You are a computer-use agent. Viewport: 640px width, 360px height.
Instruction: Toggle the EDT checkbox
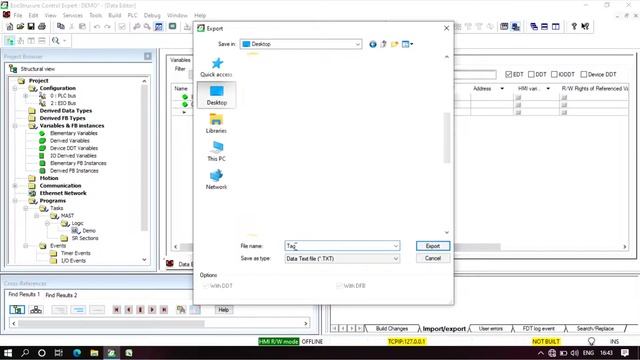coord(509,74)
